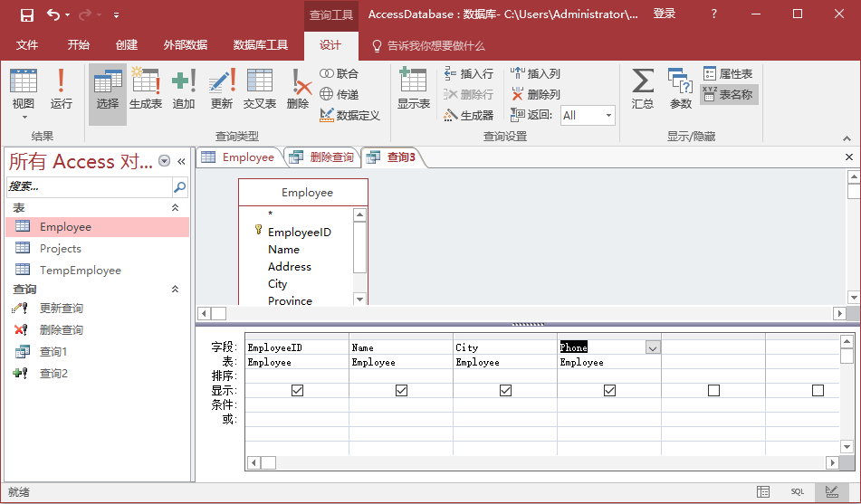Screen dimensions: 861x504
Task: Open the Phone field dropdown arrow
Action: [x=652, y=347]
